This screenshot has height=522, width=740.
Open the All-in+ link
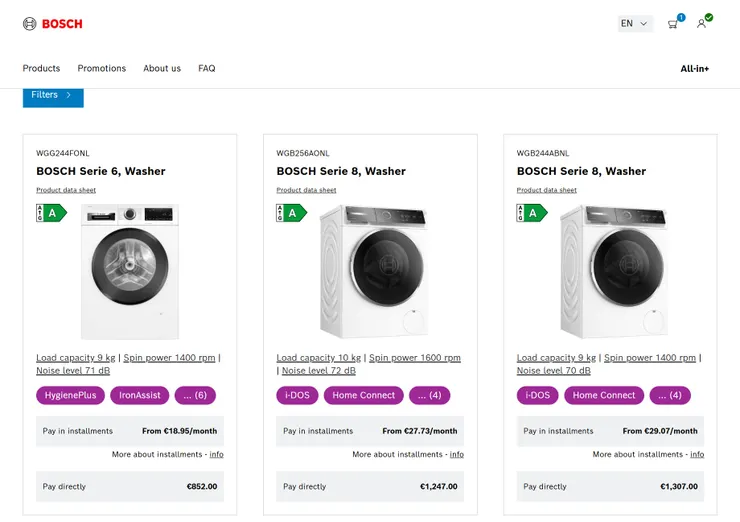point(695,69)
